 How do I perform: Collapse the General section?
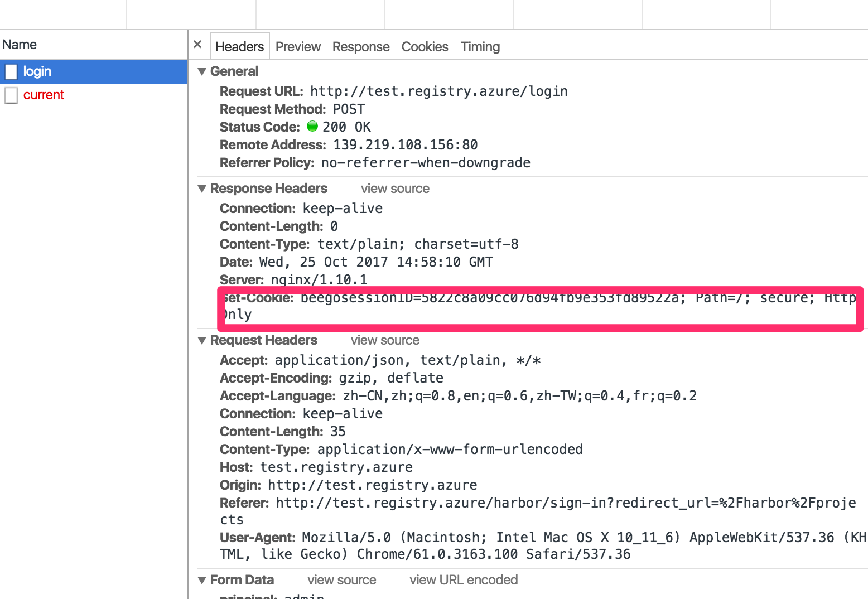pos(202,71)
